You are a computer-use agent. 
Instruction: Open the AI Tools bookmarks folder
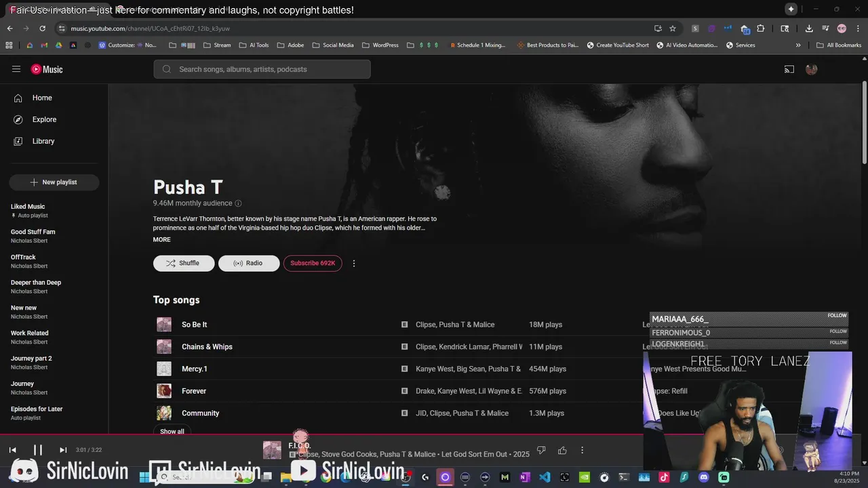point(254,45)
